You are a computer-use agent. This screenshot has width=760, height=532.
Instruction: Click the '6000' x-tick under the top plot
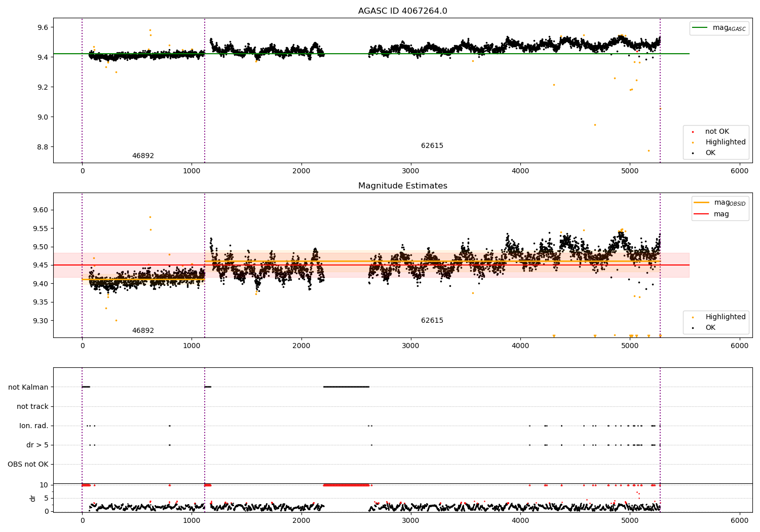(x=740, y=171)
